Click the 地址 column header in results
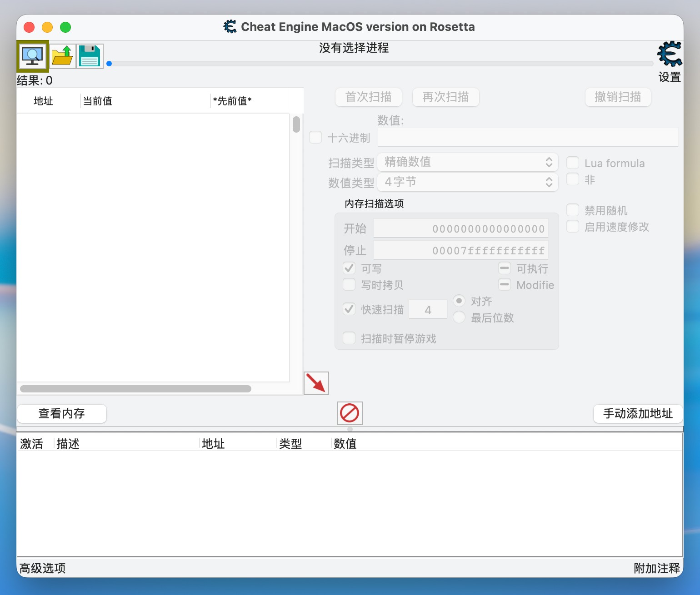The width and height of the screenshot is (700, 595). pyautogui.click(x=44, y=101)
